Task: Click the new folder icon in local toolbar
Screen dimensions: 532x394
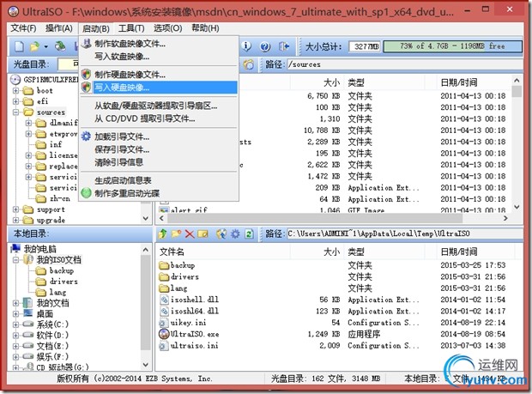Action: pos(176,233)
